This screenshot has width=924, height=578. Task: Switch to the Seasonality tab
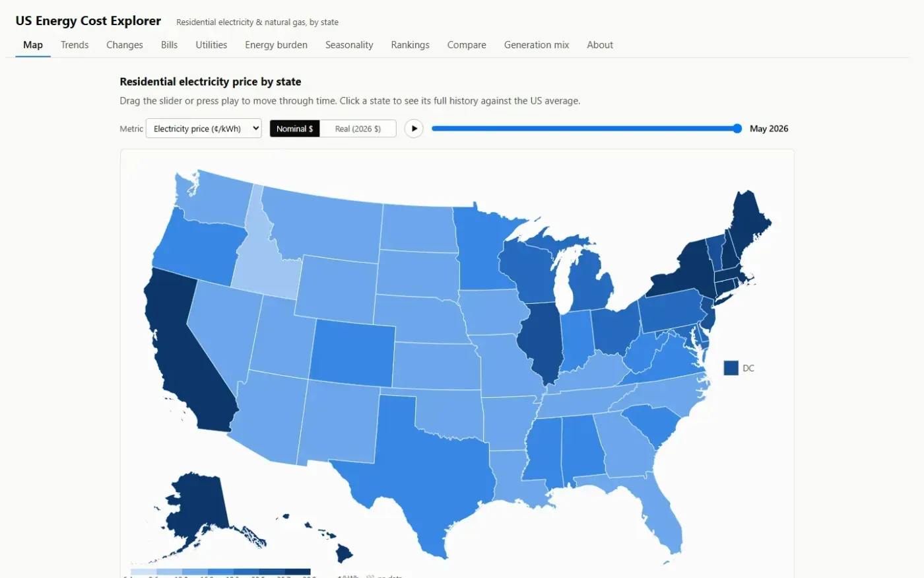pos(349,45)
